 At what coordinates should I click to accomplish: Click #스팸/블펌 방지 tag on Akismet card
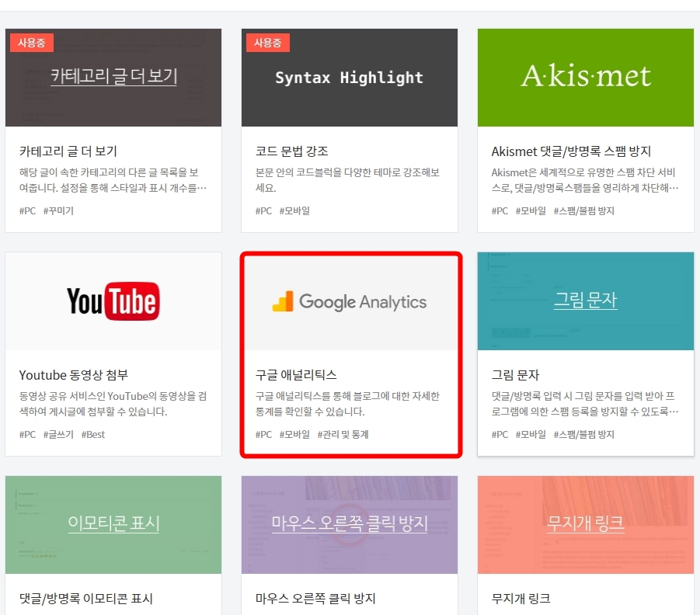[584, 210]
